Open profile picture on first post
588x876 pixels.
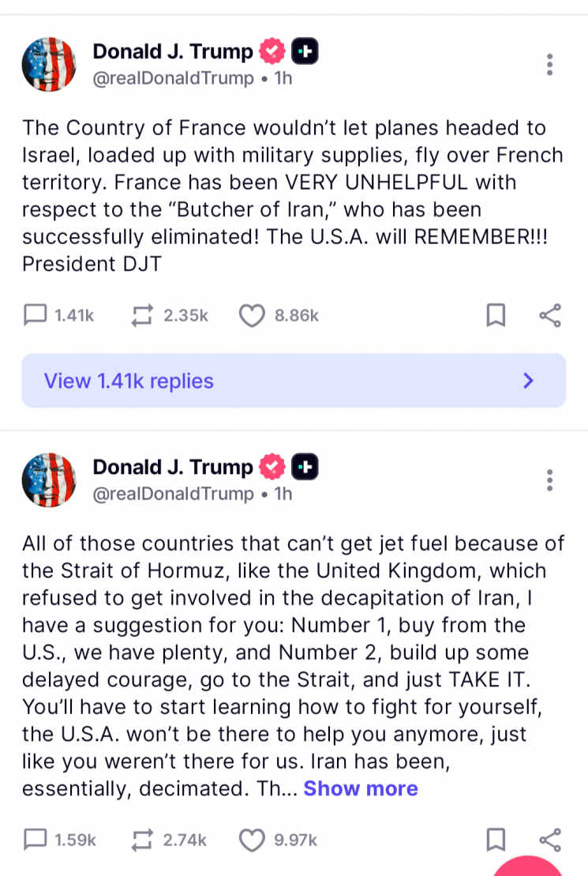pos(50,64)
